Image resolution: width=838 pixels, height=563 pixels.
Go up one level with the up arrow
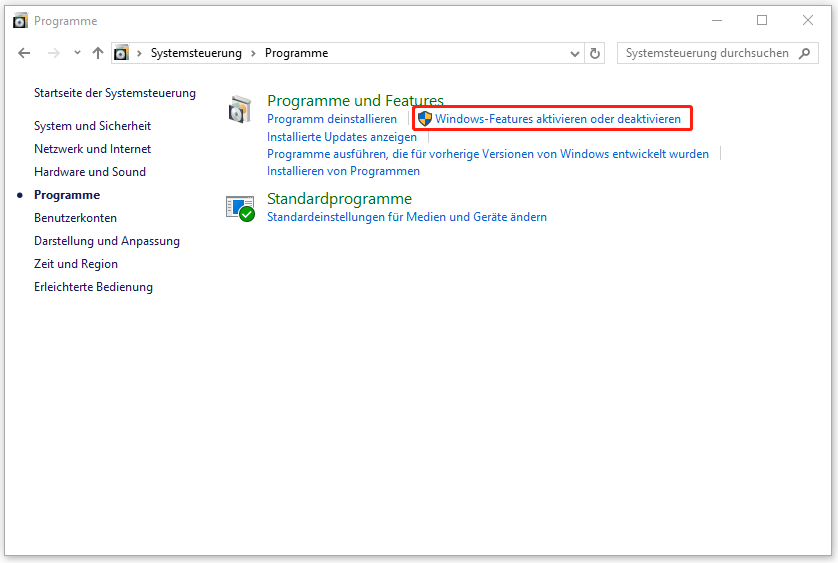pyautogui.click(x=97, y=53)
